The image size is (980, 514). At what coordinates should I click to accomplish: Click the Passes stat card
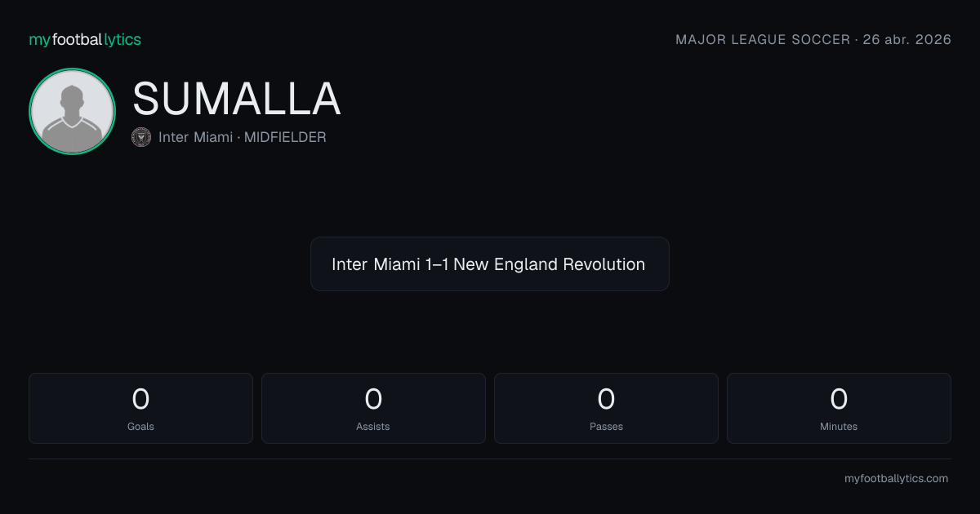(606, 408)
